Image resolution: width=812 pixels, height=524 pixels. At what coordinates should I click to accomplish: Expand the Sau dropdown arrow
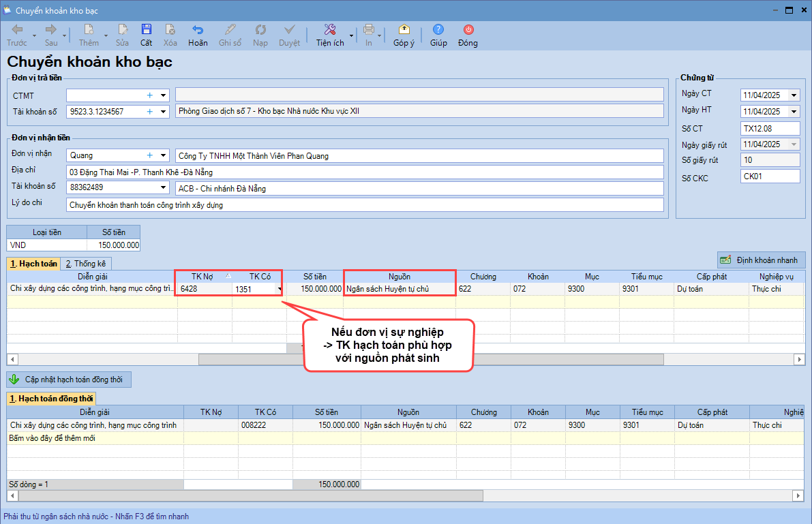coord(65,36)
